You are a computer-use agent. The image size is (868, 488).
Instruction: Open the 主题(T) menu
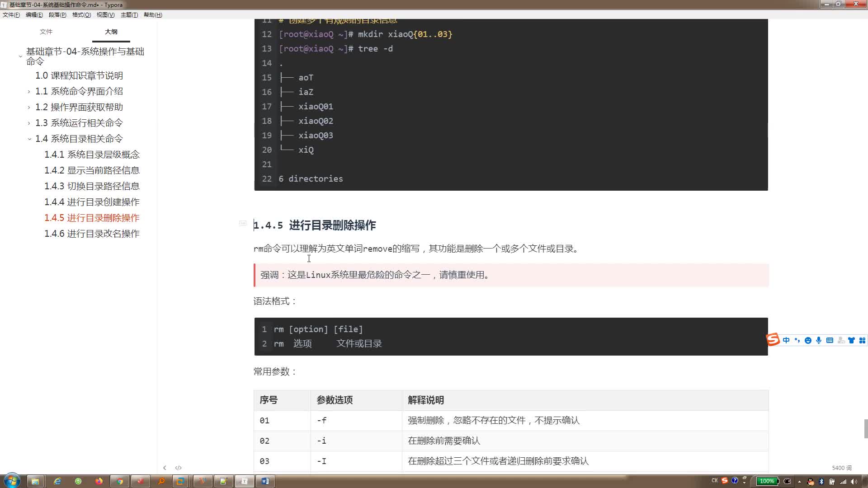pos(129,15)
